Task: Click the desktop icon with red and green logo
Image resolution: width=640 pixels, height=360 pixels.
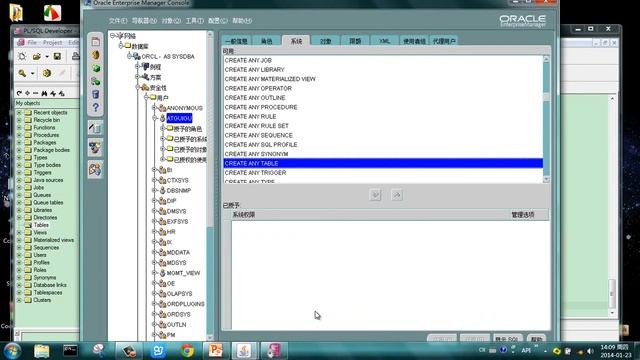Action: point(52,12)
